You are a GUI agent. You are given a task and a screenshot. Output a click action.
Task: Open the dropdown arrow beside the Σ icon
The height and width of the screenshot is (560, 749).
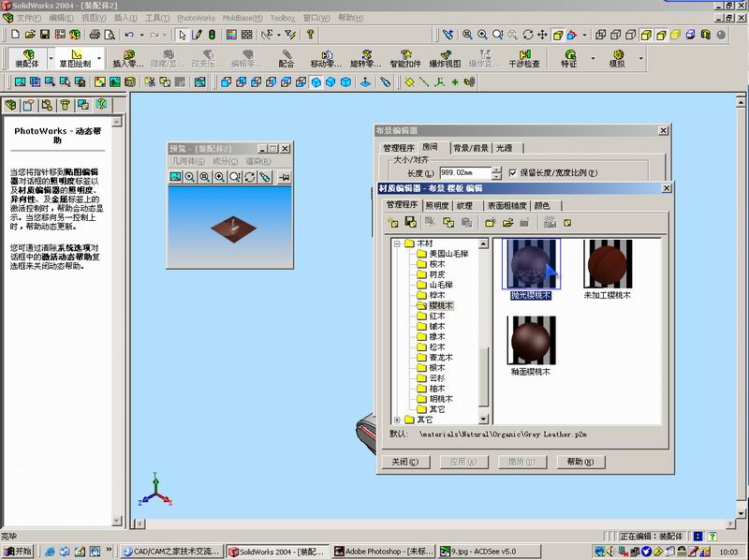[278, 35]
